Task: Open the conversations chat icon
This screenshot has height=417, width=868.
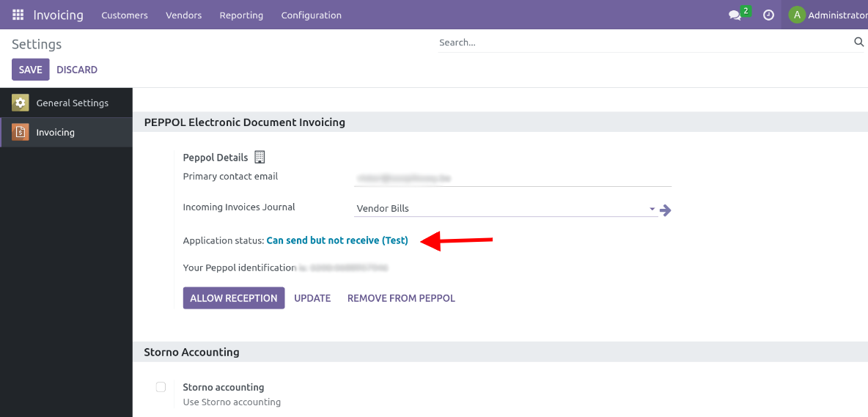Action: click(735, 15)
